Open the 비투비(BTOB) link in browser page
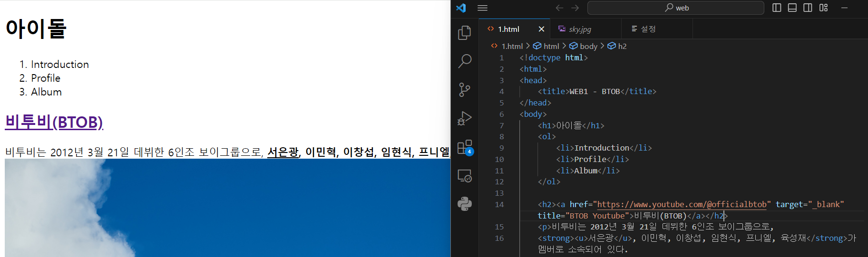The width and height of the screenshot is (868, 257). click(54, 122)
